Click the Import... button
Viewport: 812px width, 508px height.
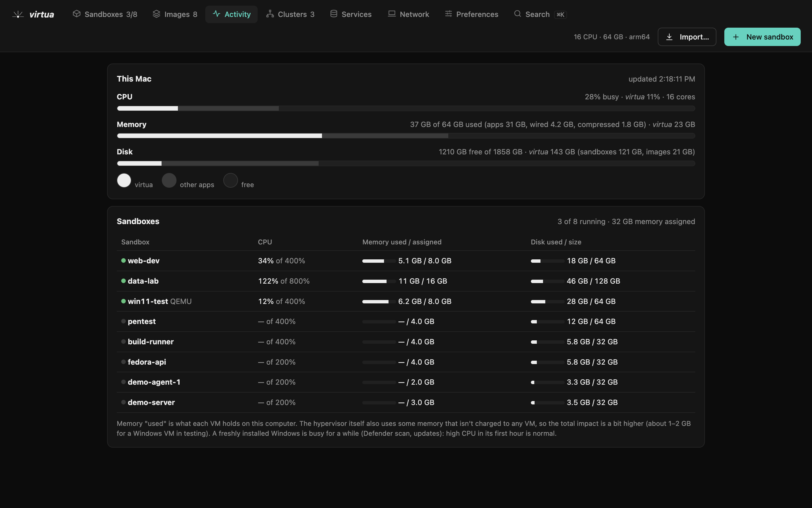coord(687,37)
